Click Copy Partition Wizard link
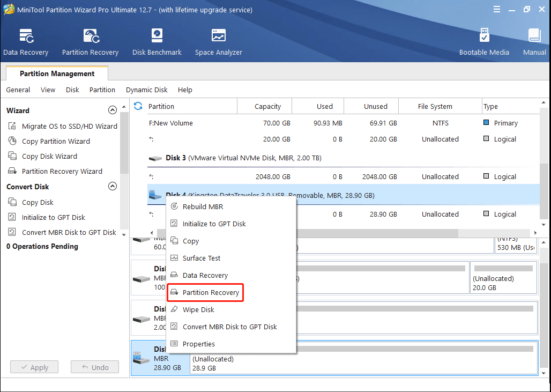Image resolution: width=551 pixels, height=392 pixels. tap(56, 142)
